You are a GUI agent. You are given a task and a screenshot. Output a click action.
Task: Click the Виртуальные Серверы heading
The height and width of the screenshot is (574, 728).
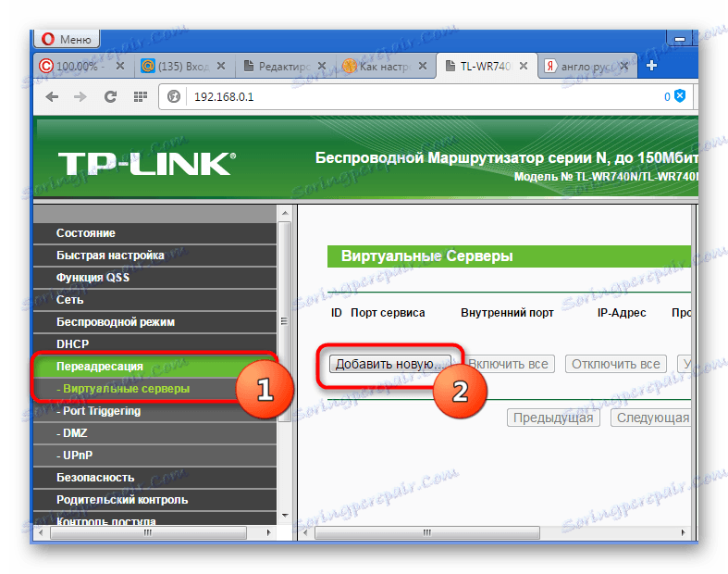[x=426, y=256]
